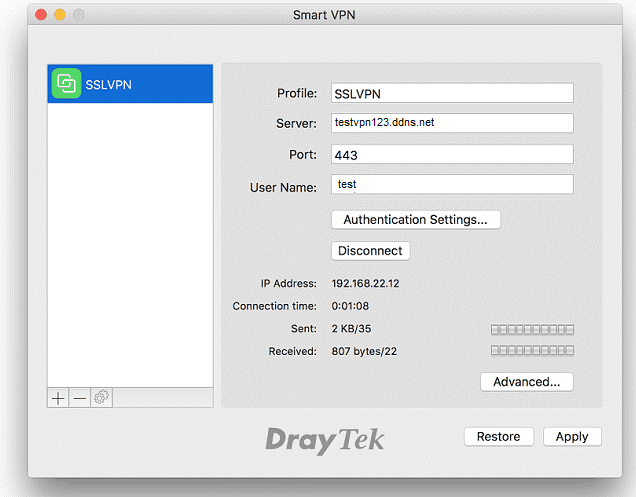Click the Received value 807 bytes/22
636x497 pixels.
tap(364, 351)
